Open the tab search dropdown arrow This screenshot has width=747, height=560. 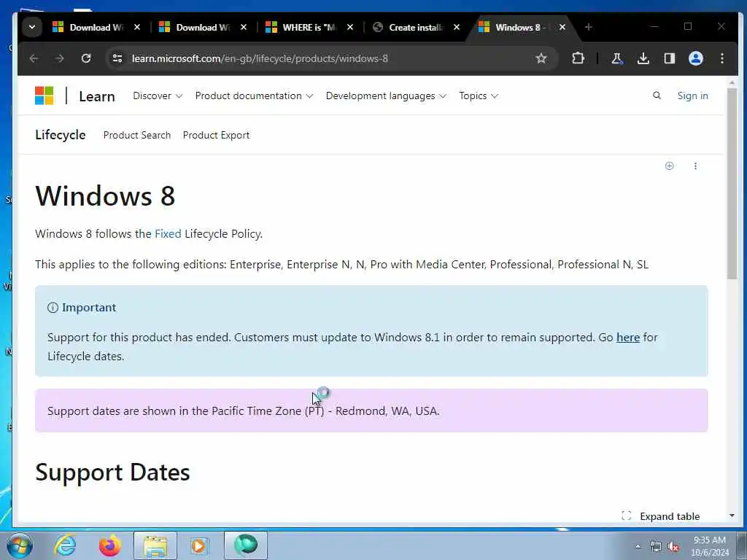[x=32, y=27]
